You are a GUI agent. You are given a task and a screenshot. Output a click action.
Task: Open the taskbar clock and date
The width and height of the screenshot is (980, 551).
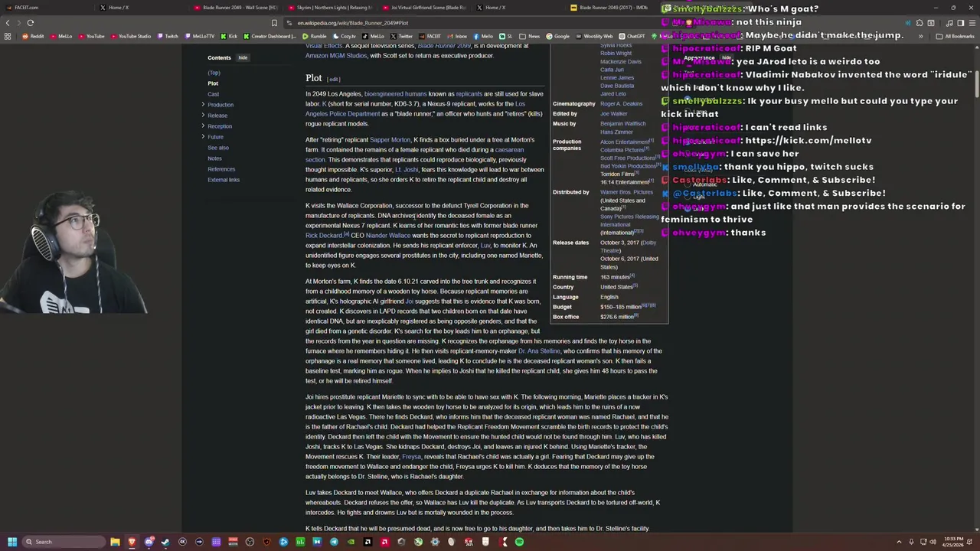[x=953, y=542]
